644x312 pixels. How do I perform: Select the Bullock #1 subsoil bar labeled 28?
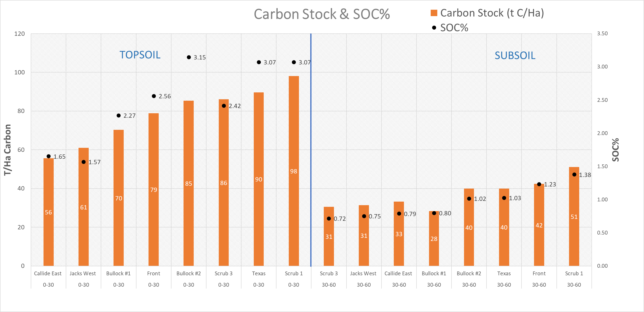[434, 238]
